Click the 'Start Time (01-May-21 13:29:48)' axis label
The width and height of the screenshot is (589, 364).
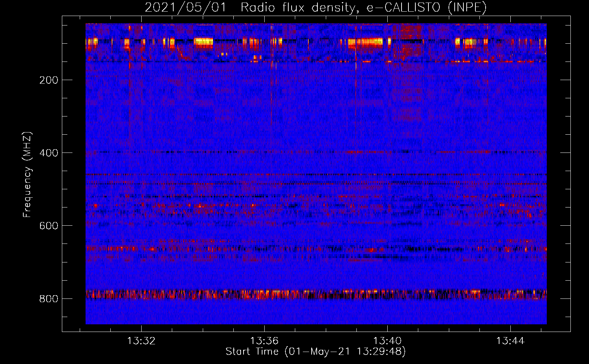[316, 352]
